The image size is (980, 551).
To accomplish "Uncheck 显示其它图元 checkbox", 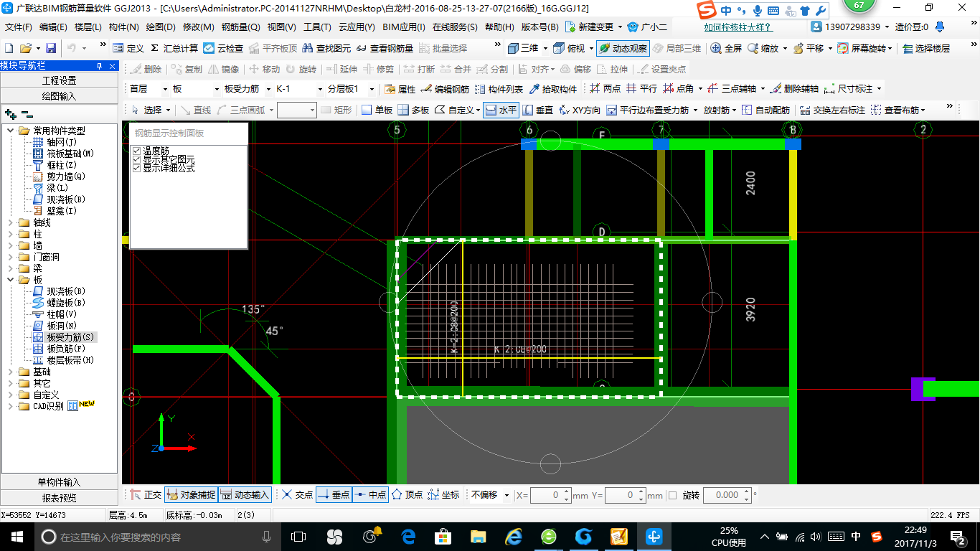I will 137,159.
